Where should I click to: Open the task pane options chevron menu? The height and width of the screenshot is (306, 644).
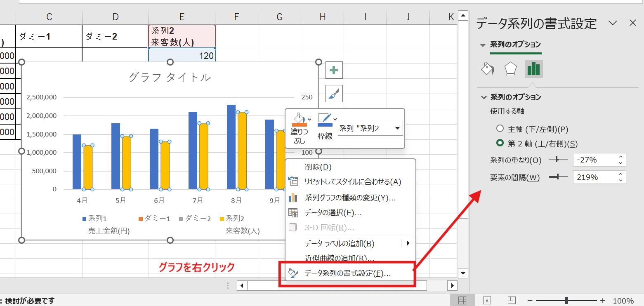click(613, 23)
